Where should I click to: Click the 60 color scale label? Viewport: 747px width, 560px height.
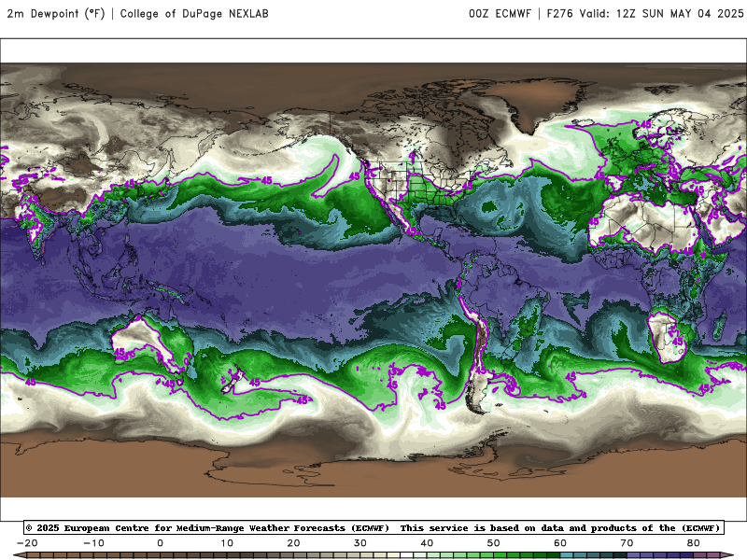[560, 543]
